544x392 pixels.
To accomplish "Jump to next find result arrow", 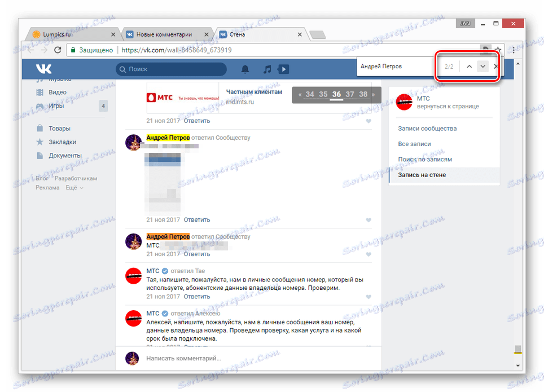I will pos(482,66).
